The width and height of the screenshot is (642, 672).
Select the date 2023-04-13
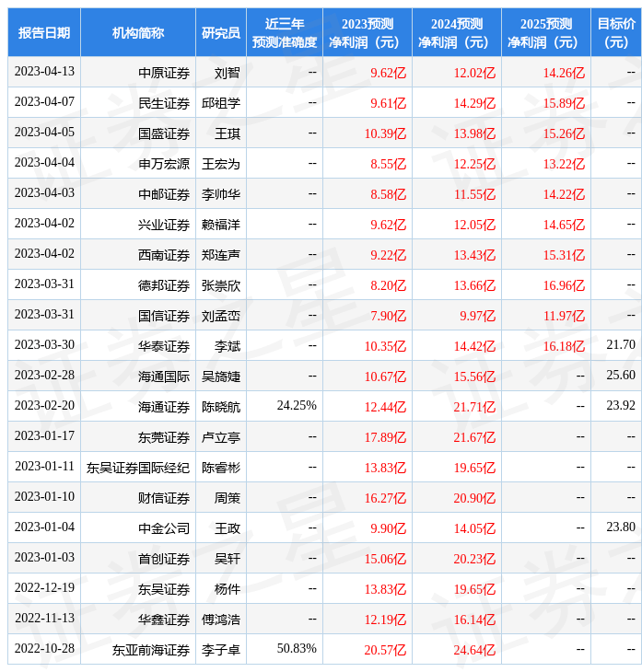pos(44,72)
